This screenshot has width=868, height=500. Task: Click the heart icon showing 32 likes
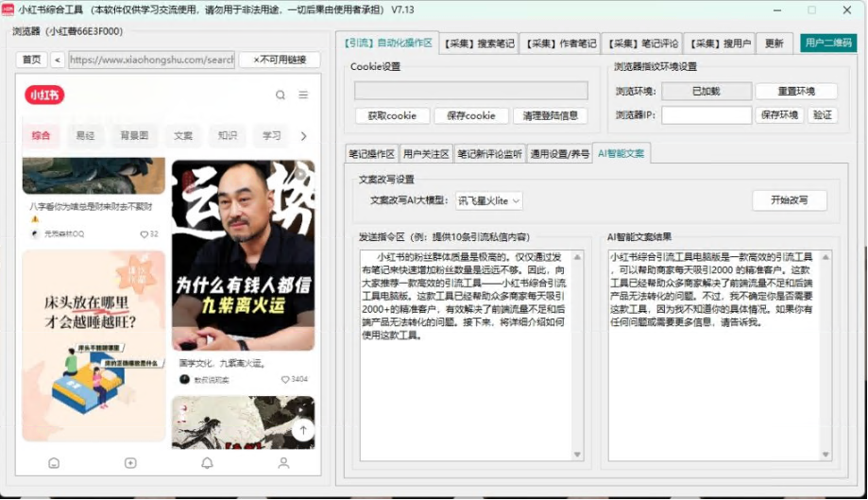click(144, 234)
